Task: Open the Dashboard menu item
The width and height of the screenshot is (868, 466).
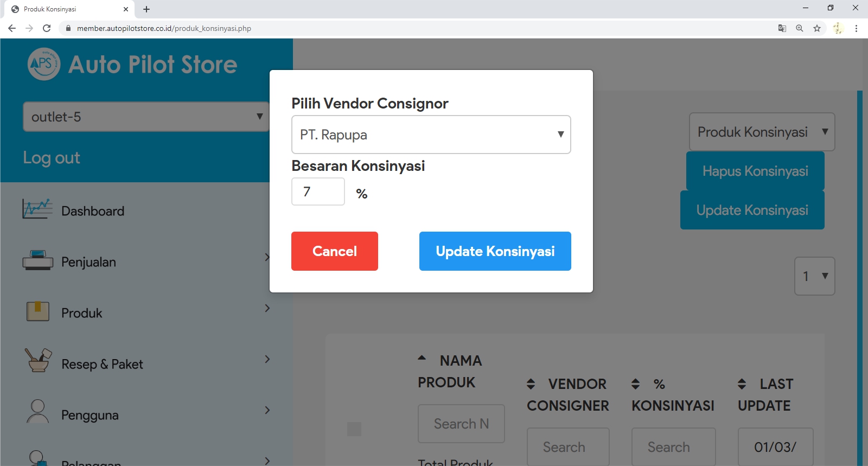Action: 93,211
